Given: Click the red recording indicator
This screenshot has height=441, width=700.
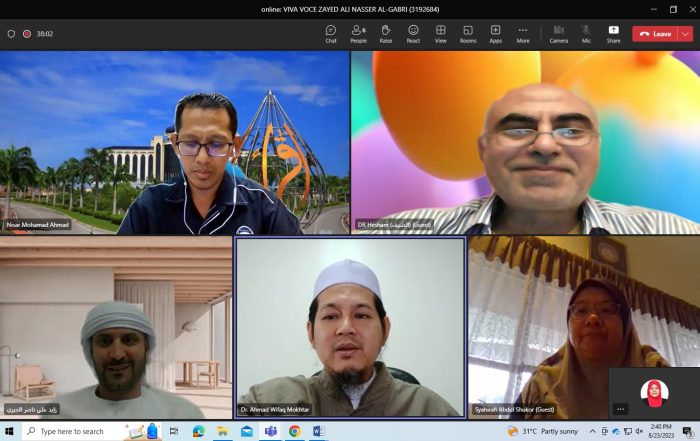Looking at the screenshot, I should click(x=27, y=33).
